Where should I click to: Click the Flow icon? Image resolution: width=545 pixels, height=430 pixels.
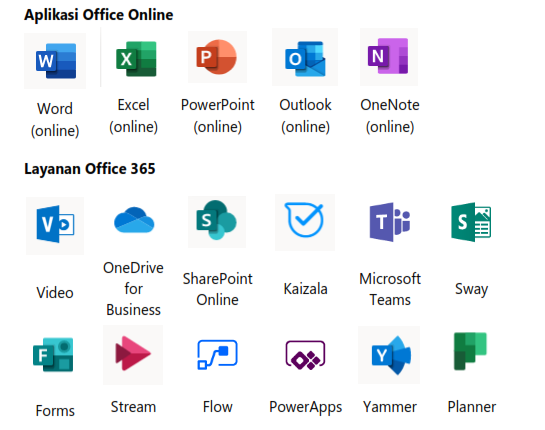pos(217,354)
